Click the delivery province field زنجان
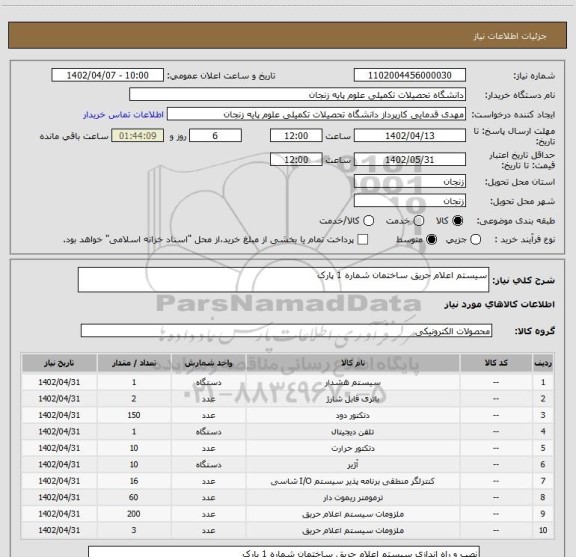Screen dimensions: 576x557 pos(410,182)
